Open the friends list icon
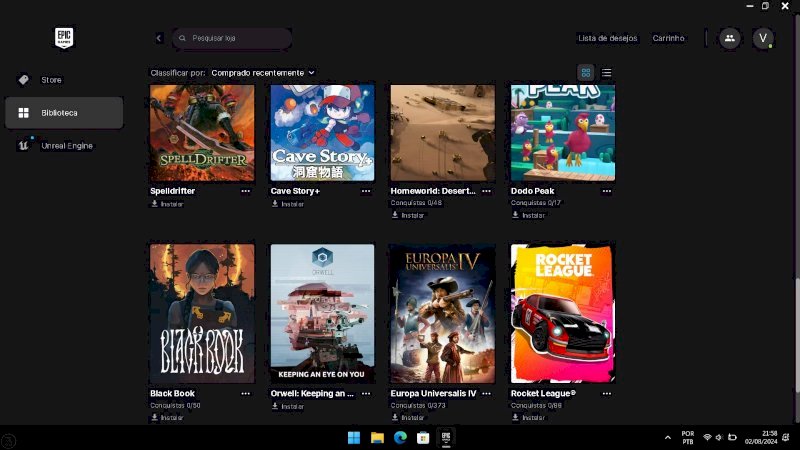The image size is (800, 450). [x=729, y=38]
